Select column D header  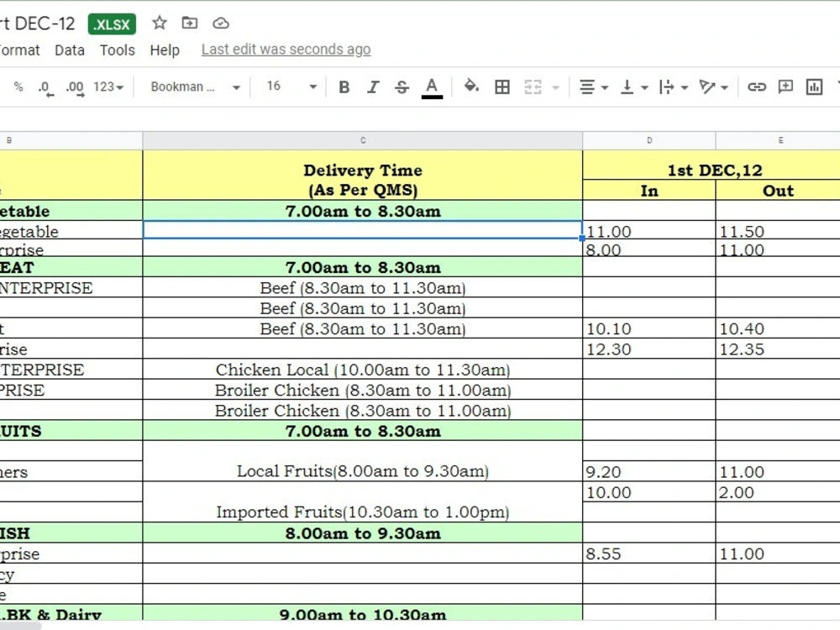point(649,140)
